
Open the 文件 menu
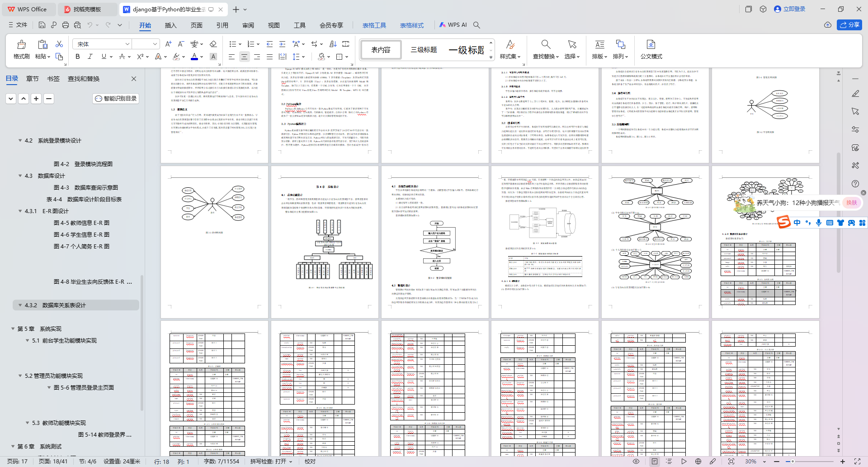[x=18, y=25]
